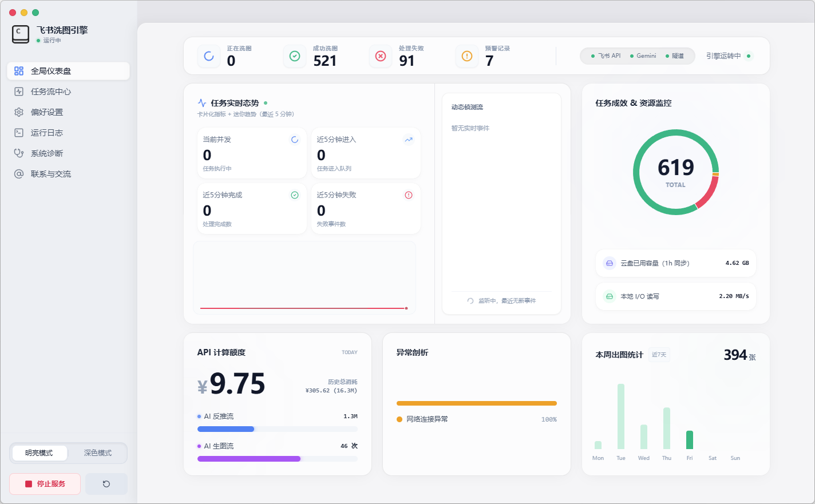Open 系统诊断 from sidebar

pos(47,153)
